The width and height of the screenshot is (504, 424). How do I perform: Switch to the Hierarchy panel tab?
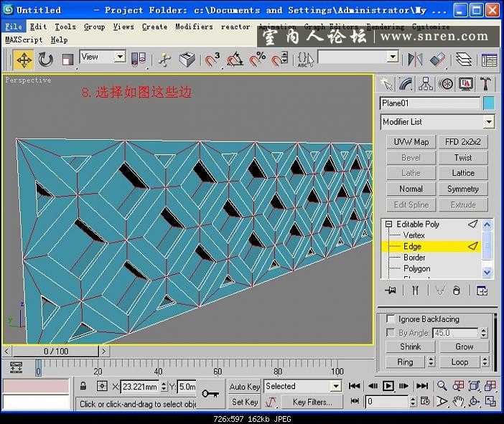tap(426, 84)
